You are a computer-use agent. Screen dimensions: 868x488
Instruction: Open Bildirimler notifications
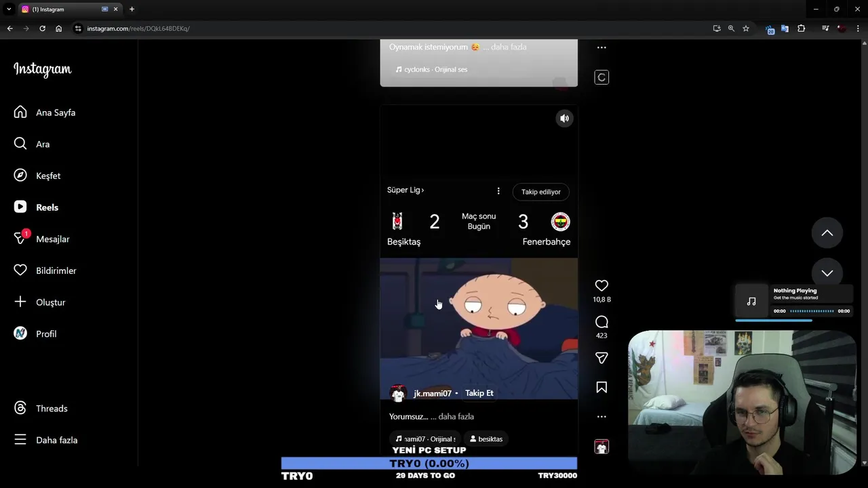[45, 270]
